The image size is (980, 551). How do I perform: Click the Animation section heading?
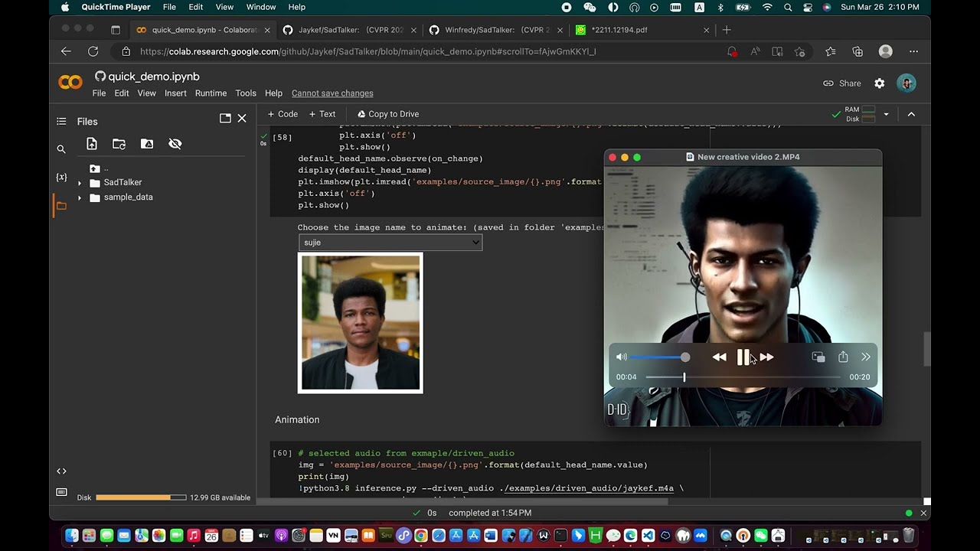(297, 419)
